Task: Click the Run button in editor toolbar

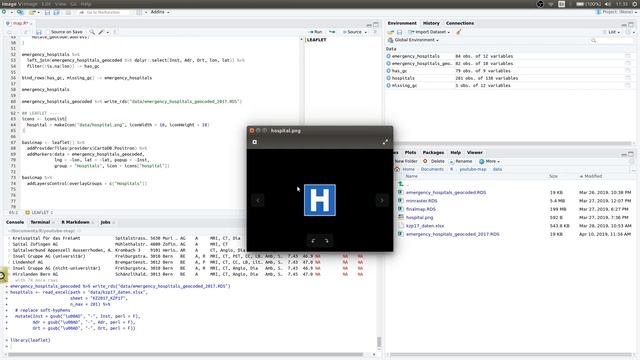Action: pyautogui.click(x=316, y=32)
